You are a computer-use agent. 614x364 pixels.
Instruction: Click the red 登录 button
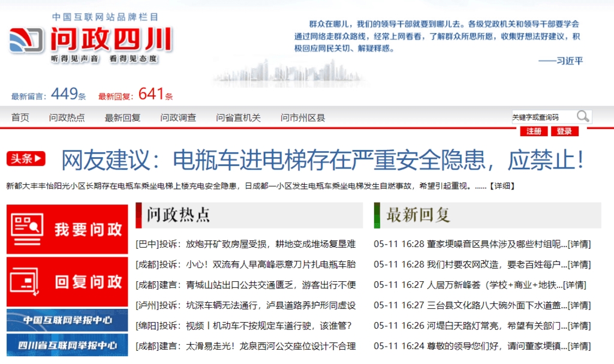click(564, 131)
